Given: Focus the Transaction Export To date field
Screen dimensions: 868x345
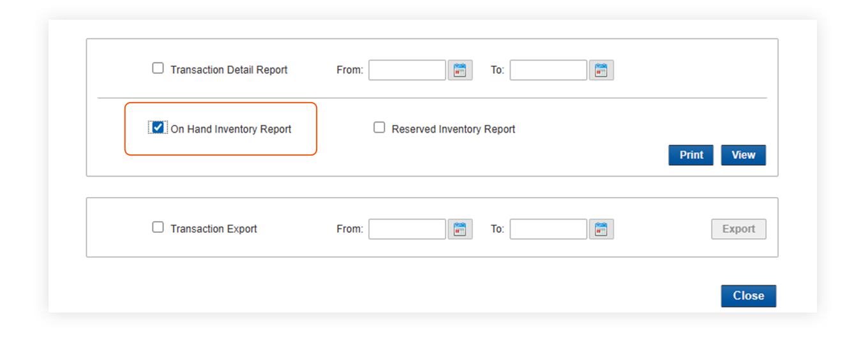Looking at the screenshot, I should (x=548, y=229).
